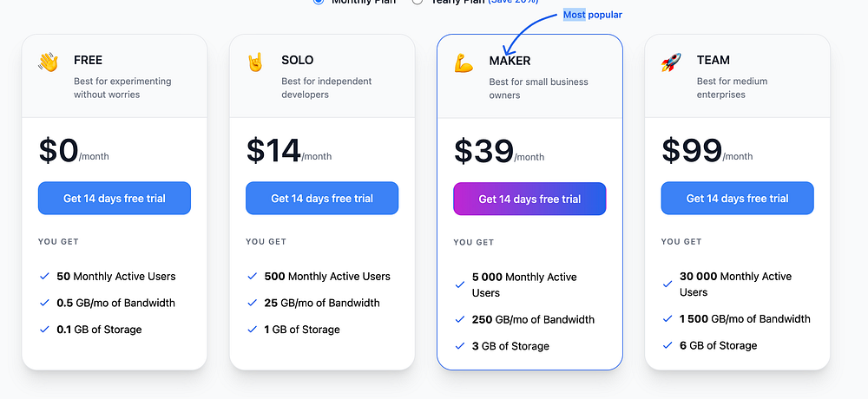Image resolution: width=868 pixels, height=399 pixels.
Task: Click checkmark next to 50 Monthly Active Users
Action: pos(44,277)
